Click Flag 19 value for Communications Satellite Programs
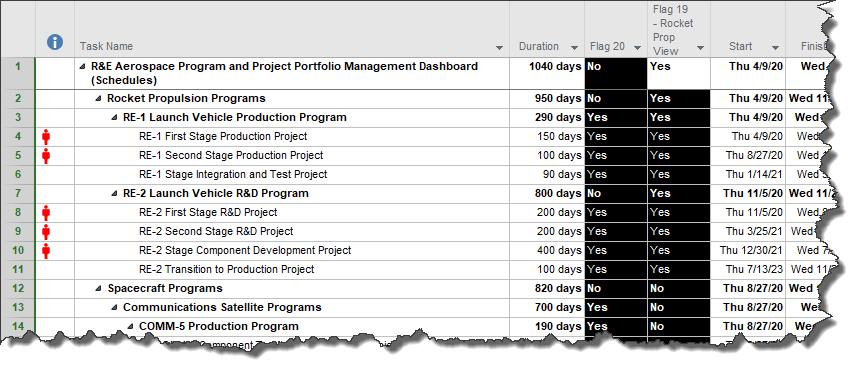 679,308
